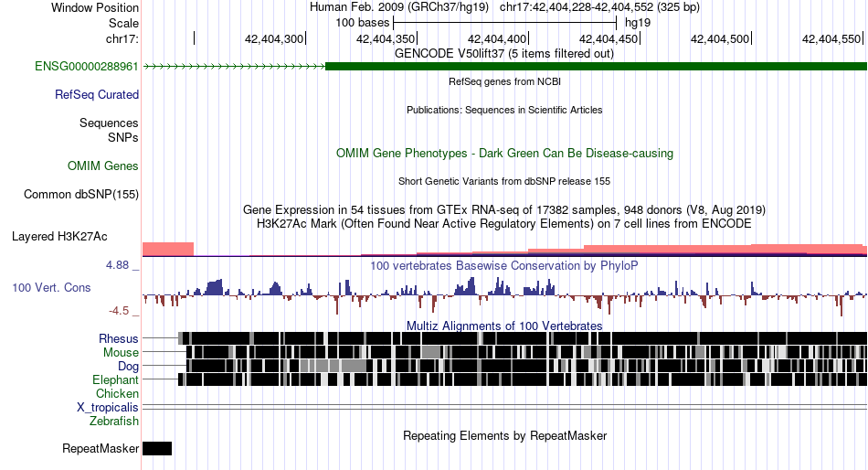The width and height of the screenshot is (868, 470).
Task: Click the GENCODE V50lift37 track title
Action: click(x=504, y=54)
